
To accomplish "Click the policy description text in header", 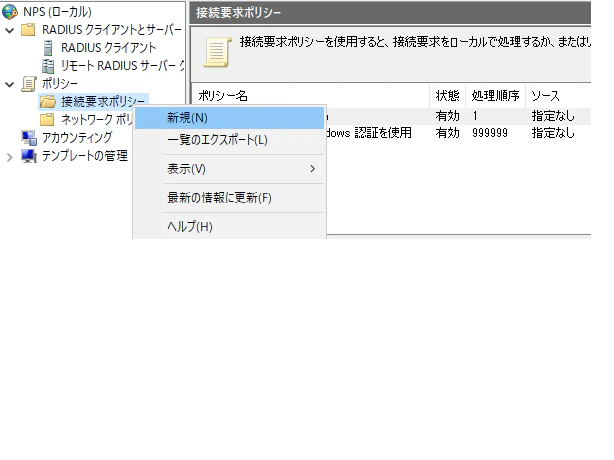I will click(415, 41).
